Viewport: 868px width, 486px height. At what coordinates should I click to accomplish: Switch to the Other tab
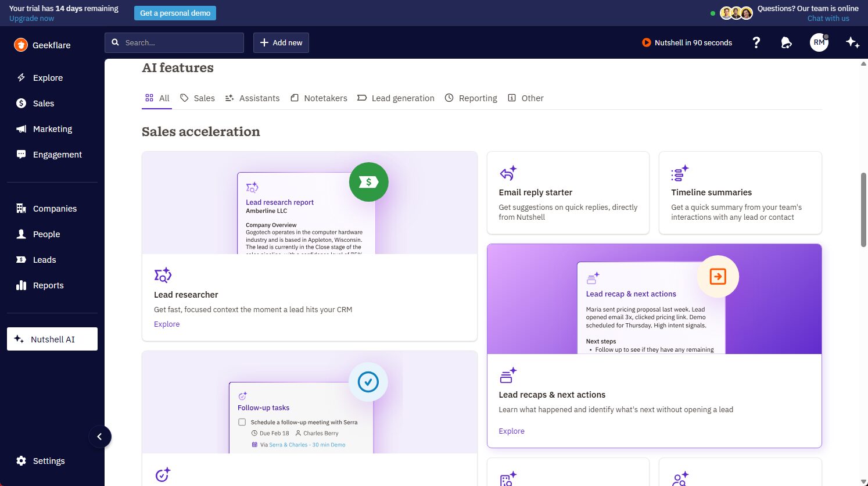526,98
